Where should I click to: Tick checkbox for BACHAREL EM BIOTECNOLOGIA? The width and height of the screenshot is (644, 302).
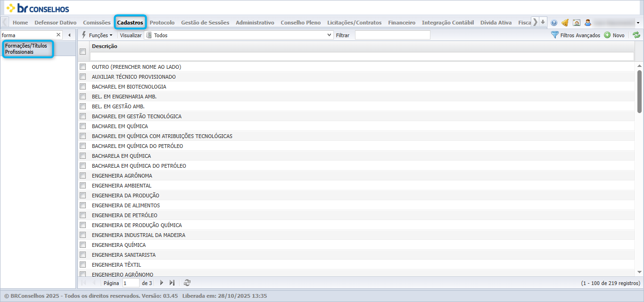83,87
